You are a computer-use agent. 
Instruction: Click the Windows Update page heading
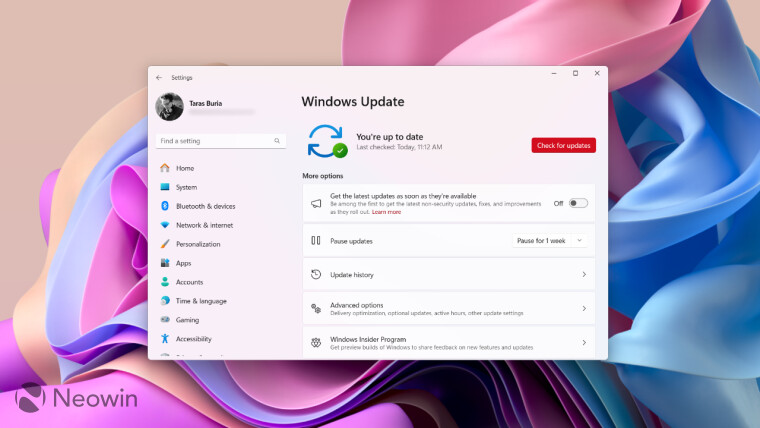pos(353,102)
